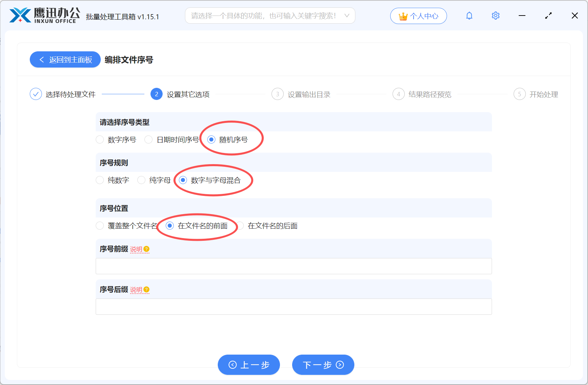
Task: Click the checkmark icon of 选择待处理文件 step
Action: (36, 94)
